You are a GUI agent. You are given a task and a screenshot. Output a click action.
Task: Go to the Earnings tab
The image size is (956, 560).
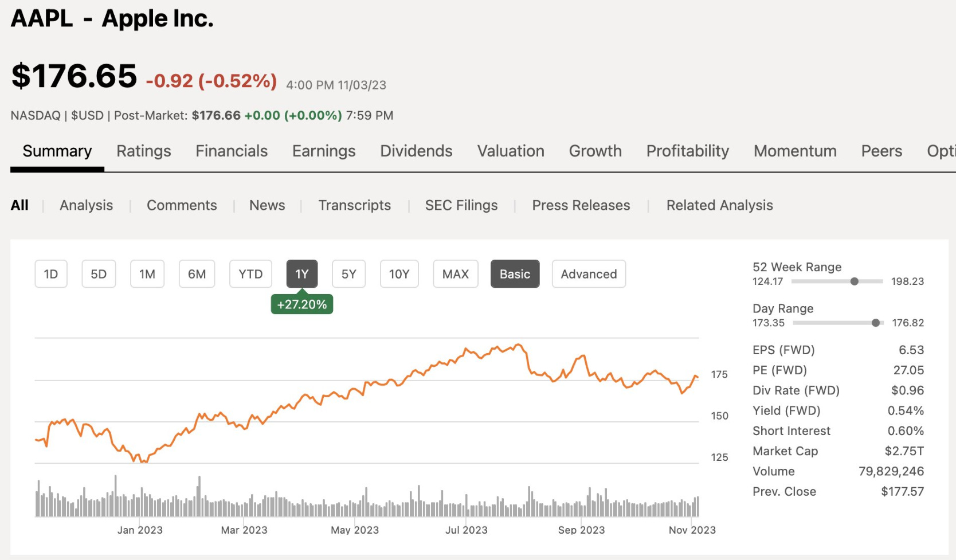324,151
